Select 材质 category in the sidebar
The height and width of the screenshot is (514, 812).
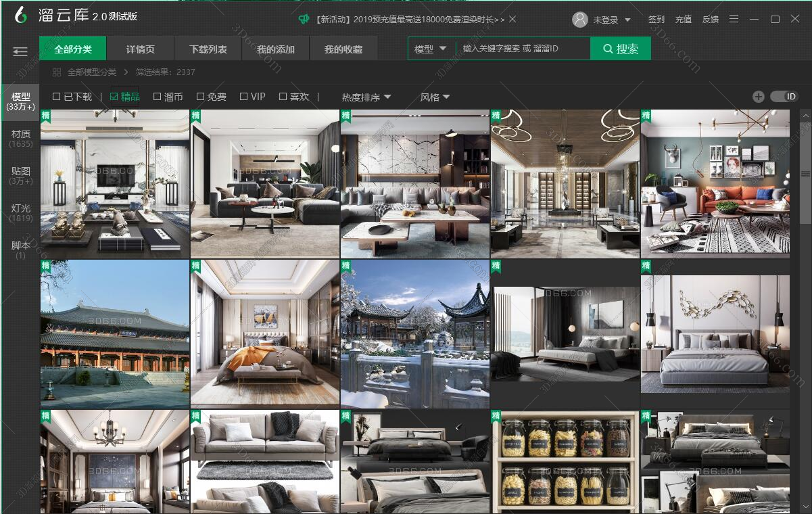(x=21, y=139)
